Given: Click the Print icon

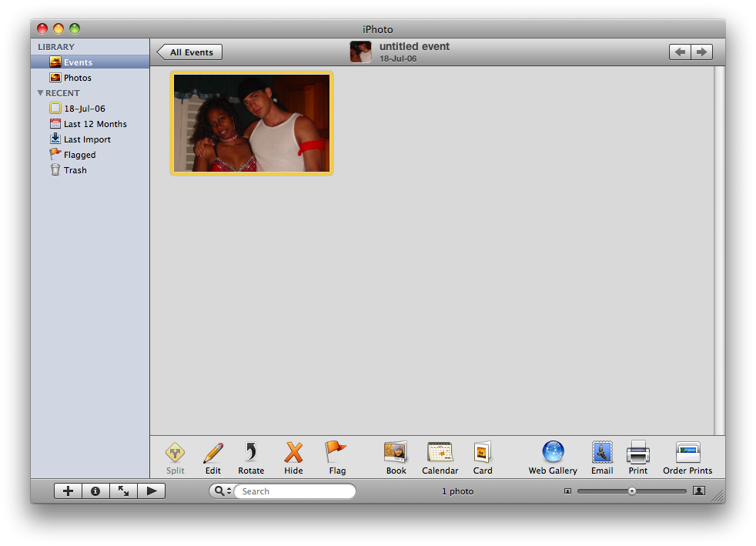Looking at the screenshot, I should point(637,453).
